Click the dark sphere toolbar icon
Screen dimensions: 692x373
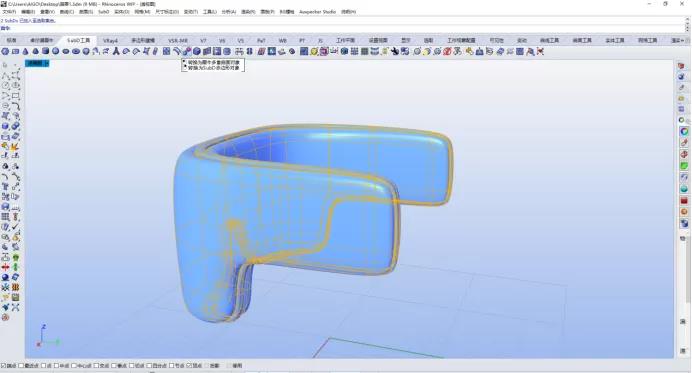[292, 51]
